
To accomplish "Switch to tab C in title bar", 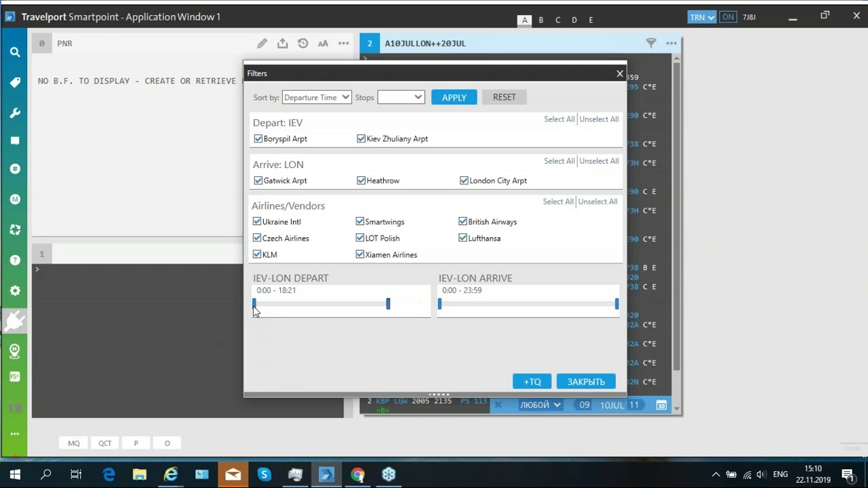I will point(558,20).
